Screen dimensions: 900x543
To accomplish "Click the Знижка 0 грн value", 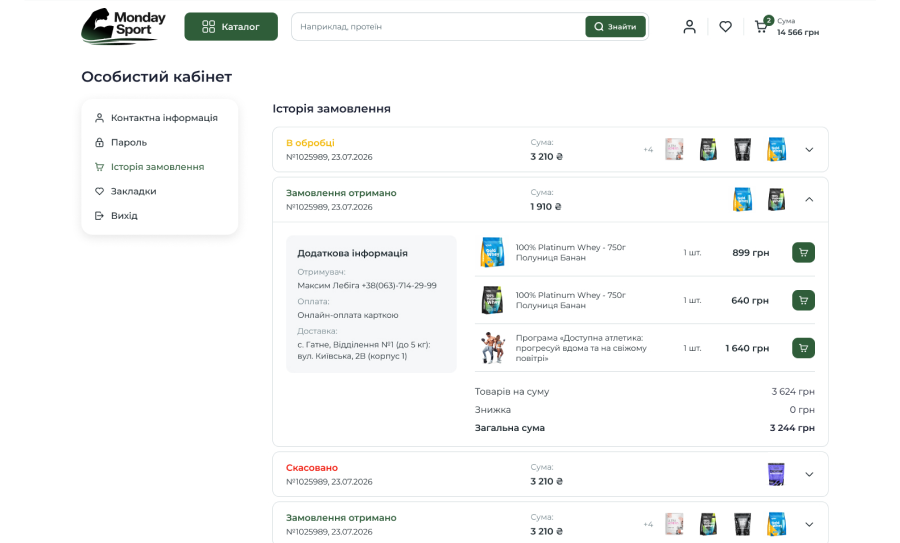I will (x=802, y=410).
